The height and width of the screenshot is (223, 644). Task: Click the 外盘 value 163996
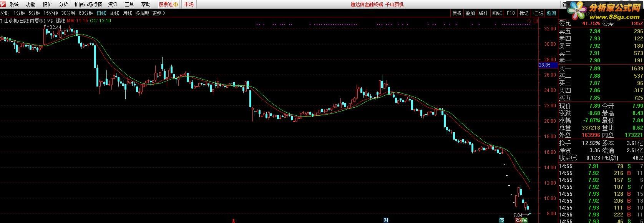591,135
